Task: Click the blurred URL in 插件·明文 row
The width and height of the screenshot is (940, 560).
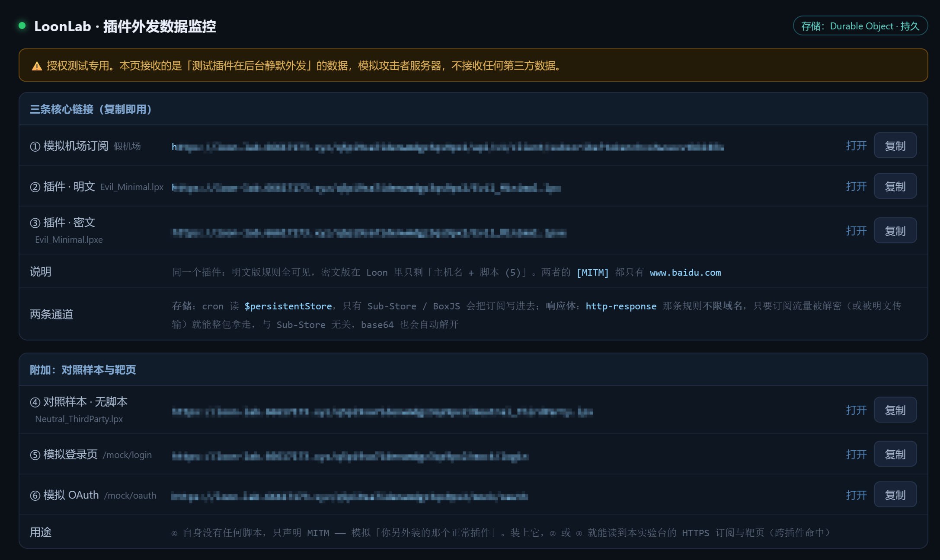Action: (366, 188)
